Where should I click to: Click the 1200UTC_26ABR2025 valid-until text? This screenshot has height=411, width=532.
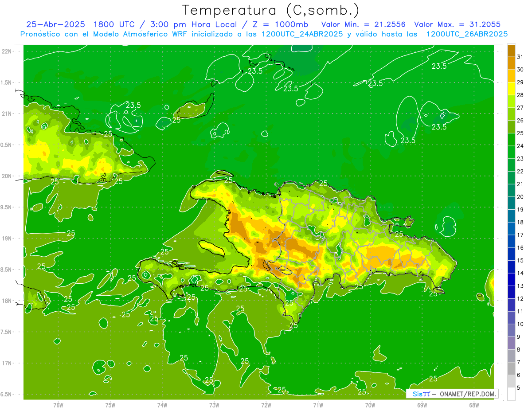tap(467, 34)
